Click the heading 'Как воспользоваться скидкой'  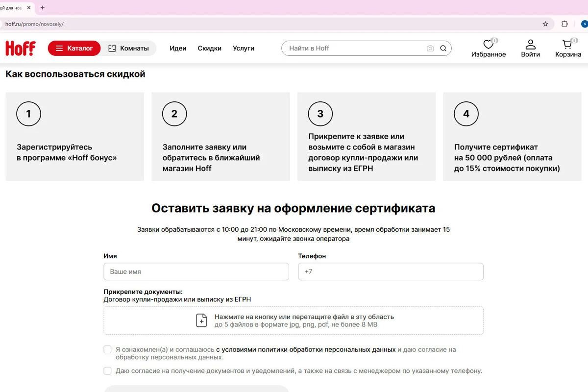75,74
